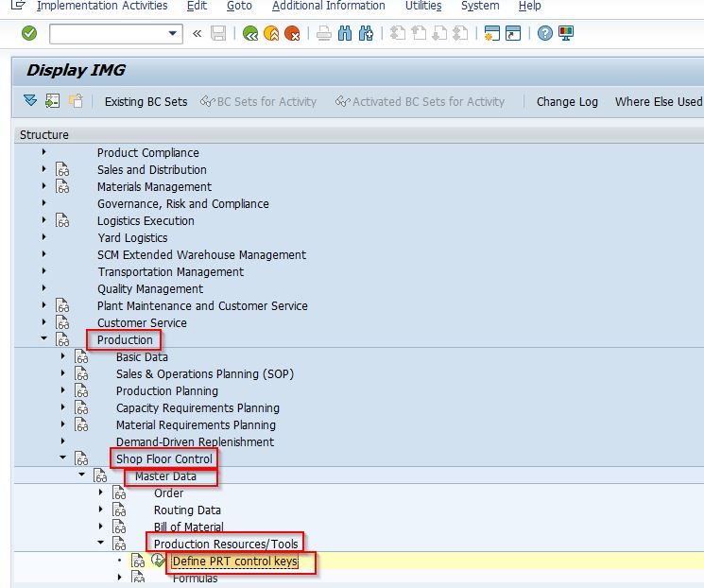Collapse the Production Resources/Tools node
This screenshot has height=588, width=704.
click(x=100, y=543)
